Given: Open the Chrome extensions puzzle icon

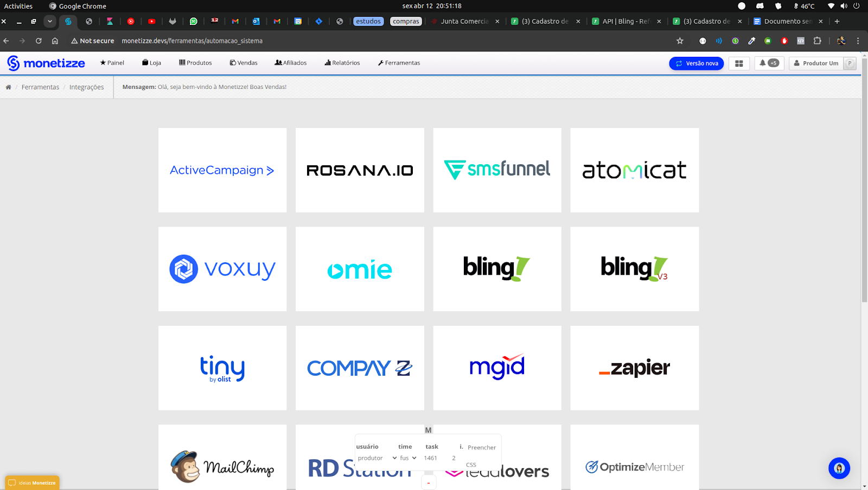Looking at the screenshot, I should pyautogui.click(x=818, y=41).
